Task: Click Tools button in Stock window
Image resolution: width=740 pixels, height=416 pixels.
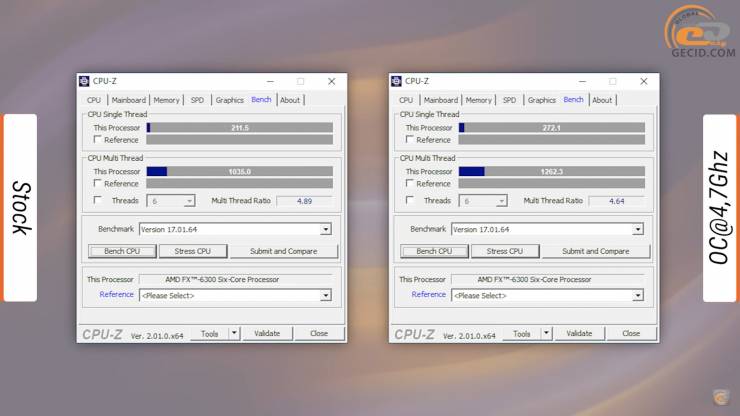Action: coord(210,333)
